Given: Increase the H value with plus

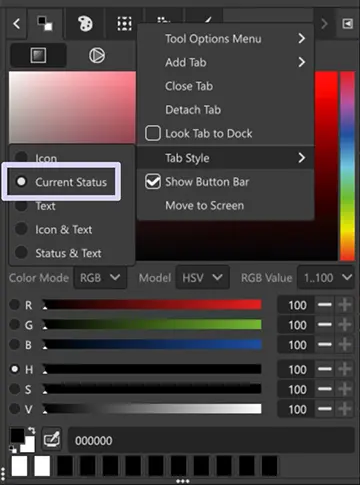Looking at the screenshot, I should point(345,369).
